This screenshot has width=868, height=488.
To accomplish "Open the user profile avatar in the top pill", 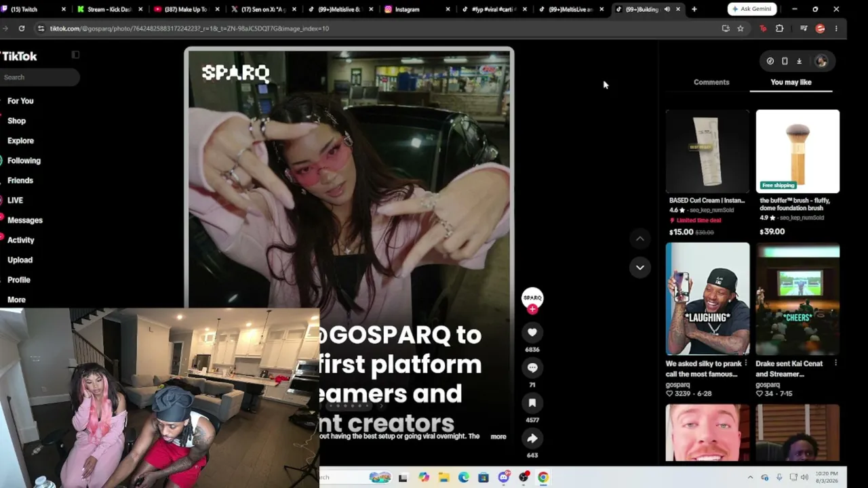I will 821,61.
